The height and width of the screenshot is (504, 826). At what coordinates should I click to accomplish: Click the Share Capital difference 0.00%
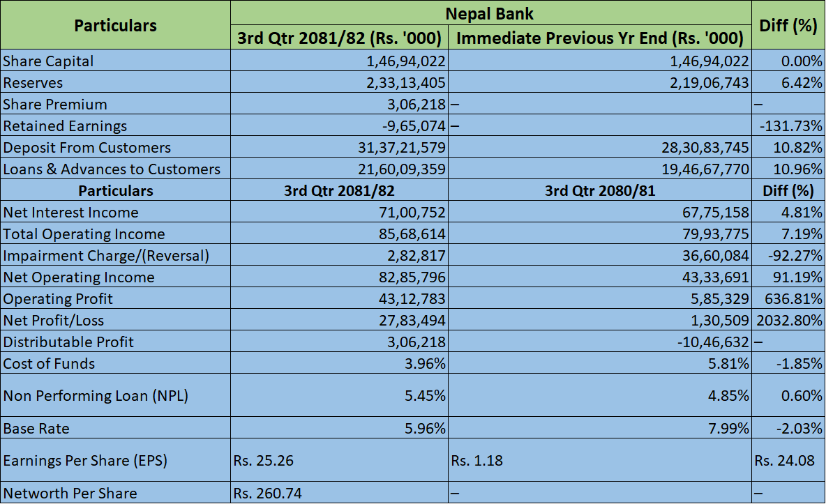(x=802, y=61)
